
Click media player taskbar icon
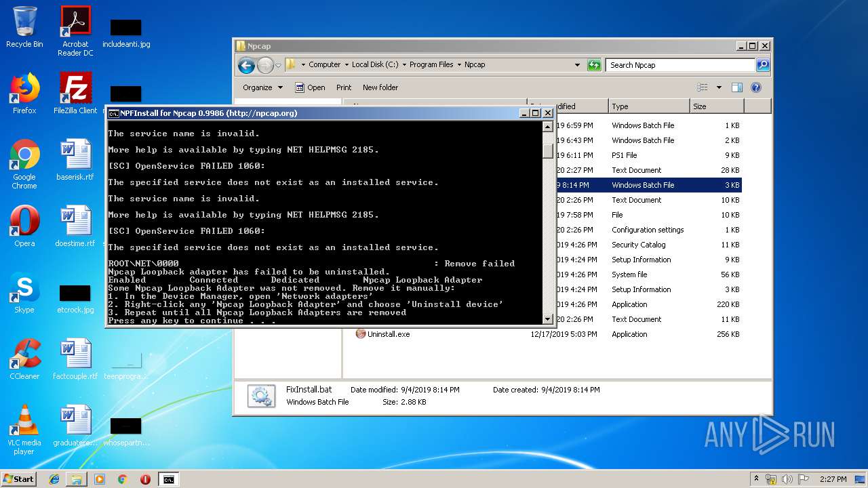pos(100,479)
